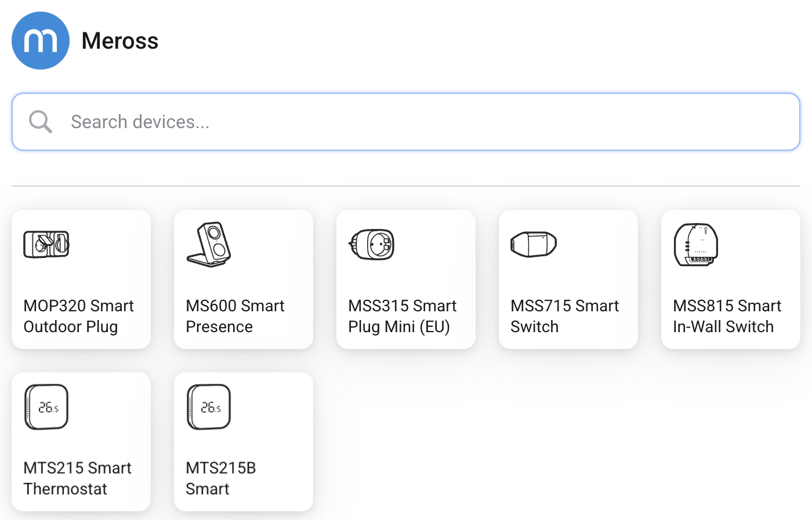Click the MS600 presence sensor icon

coord(209,244)
